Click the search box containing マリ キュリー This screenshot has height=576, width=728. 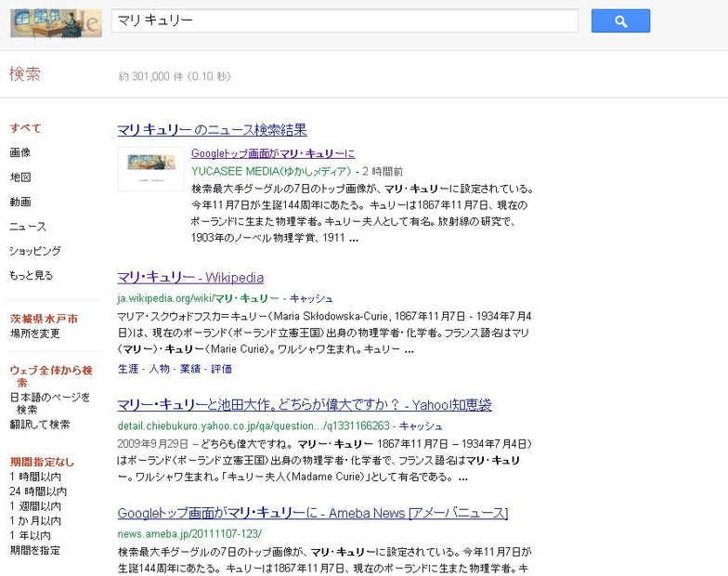click(x=344, y=20)
